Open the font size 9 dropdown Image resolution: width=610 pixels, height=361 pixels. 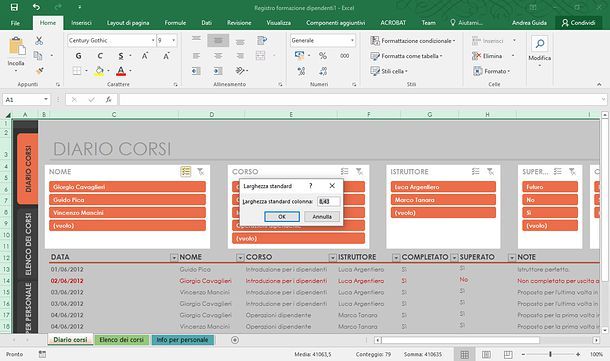(173, 40)
